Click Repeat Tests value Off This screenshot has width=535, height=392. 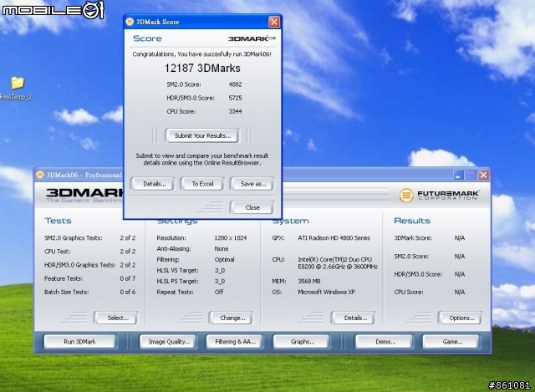click(219, 292)
